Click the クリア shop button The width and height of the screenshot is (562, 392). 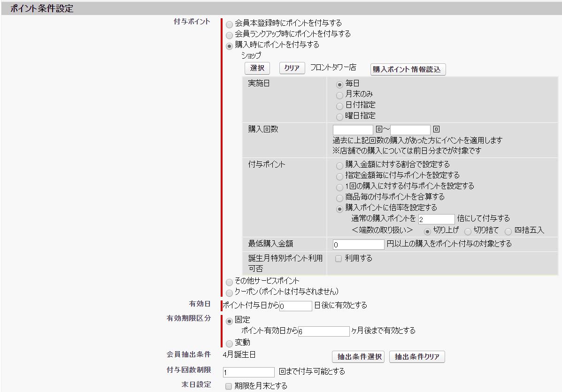[292, 68]
